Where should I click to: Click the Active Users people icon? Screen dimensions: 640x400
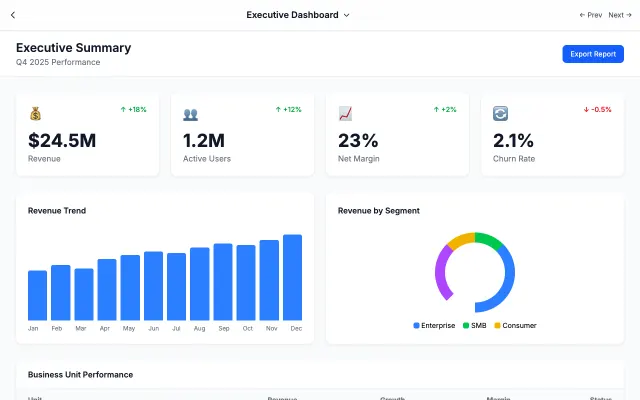(x=190, y=114)
